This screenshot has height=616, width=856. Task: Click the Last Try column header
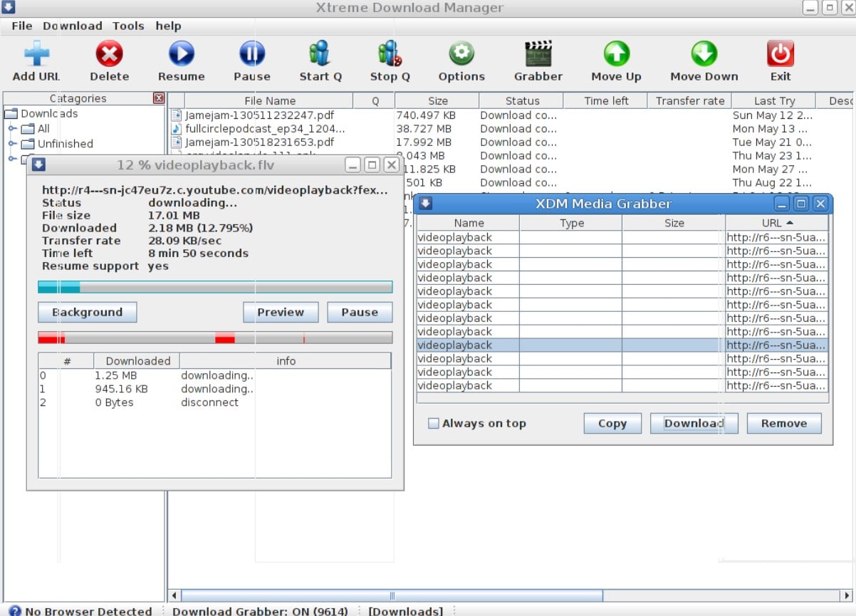(x=773, y=100)
